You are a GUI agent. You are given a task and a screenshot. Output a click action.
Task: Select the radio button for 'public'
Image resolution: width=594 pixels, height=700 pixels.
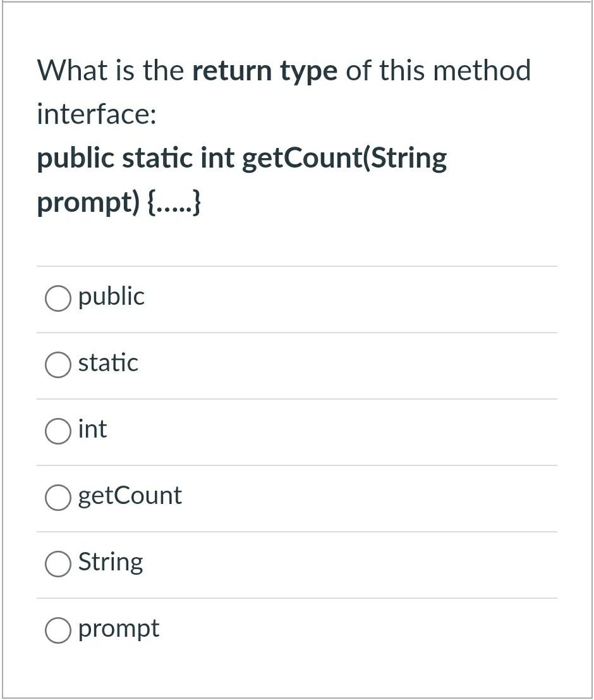[x=58, y=298]
